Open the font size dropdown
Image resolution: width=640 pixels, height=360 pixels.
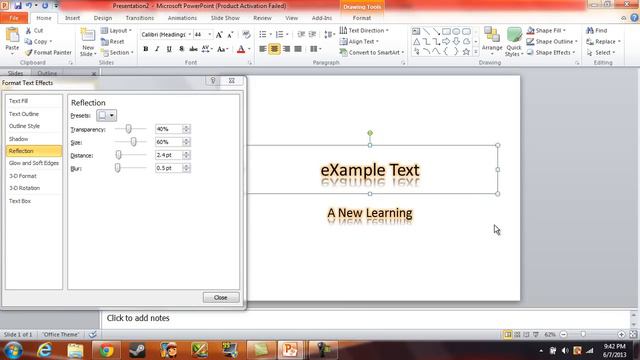pyautogui.click(x=210, y=35)
